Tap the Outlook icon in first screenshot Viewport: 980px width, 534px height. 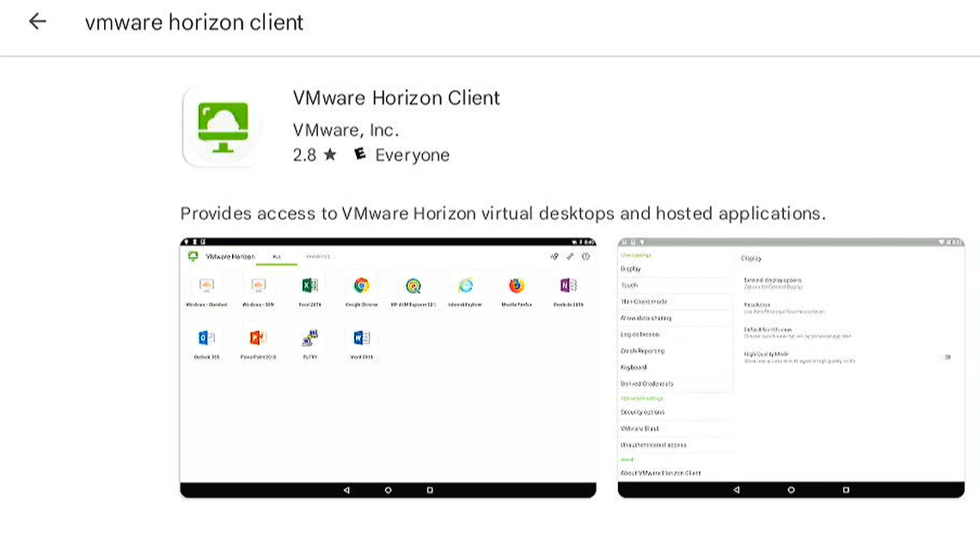tap(206, 338)
